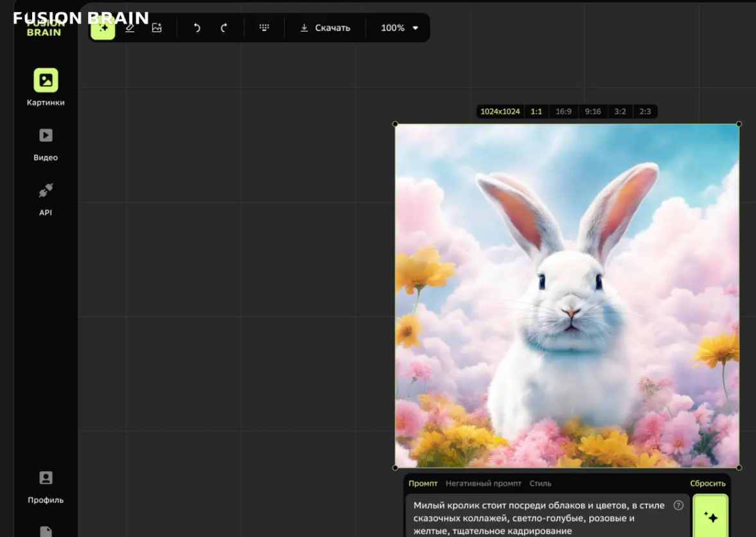Select the 1:1 aspect ratio
The width and height of the screenshot is (756, 537).
536,112
